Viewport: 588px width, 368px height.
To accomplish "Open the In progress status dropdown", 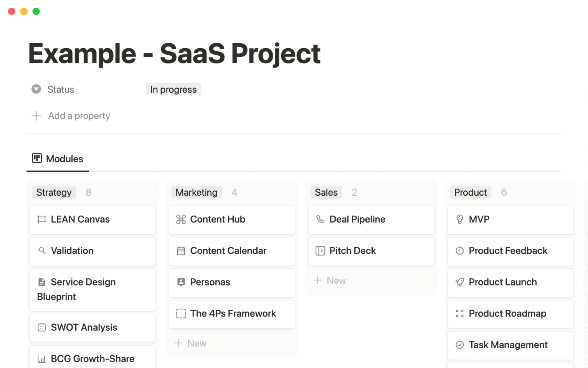I will pos(173,89).
